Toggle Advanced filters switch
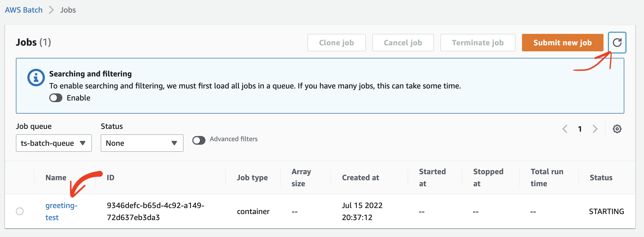 (x=199, y=140)
